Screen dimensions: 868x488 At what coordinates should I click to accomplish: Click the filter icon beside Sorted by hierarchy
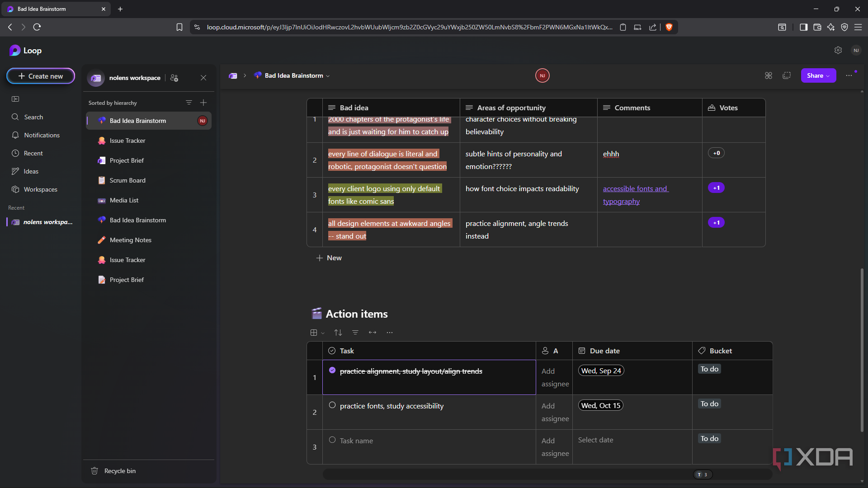coord(189,103)
